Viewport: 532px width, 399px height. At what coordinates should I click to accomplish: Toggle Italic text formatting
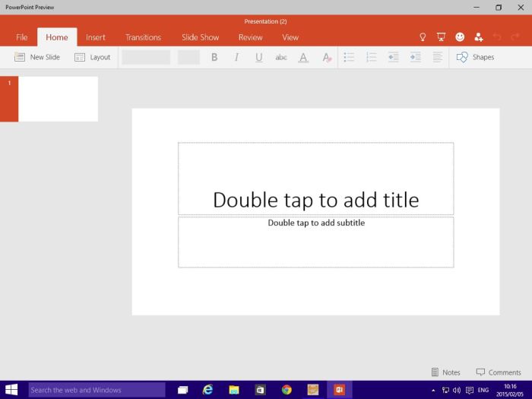[x=236, y=57]
